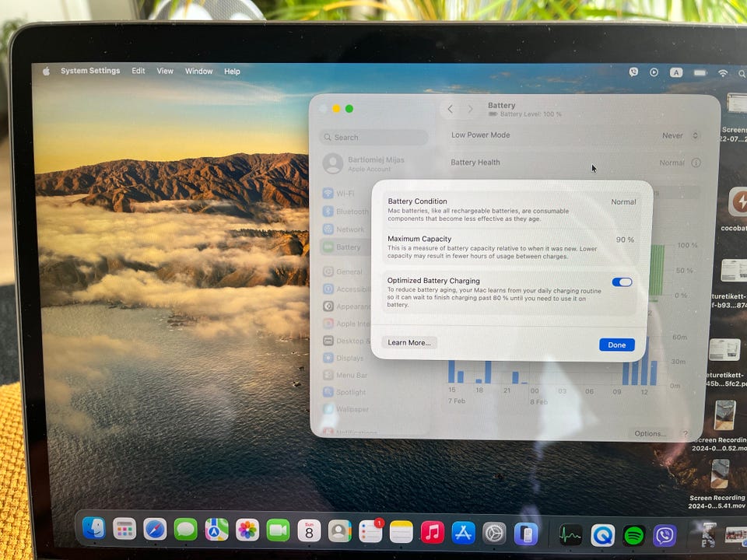The image size is (747, 560).
Task: Select Menu Bar in the settings sidebar
Action: pos(345,375)
